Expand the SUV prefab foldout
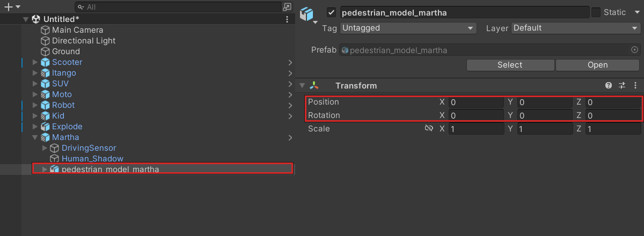This screenshot has width=644, height=236. point(35,84)
